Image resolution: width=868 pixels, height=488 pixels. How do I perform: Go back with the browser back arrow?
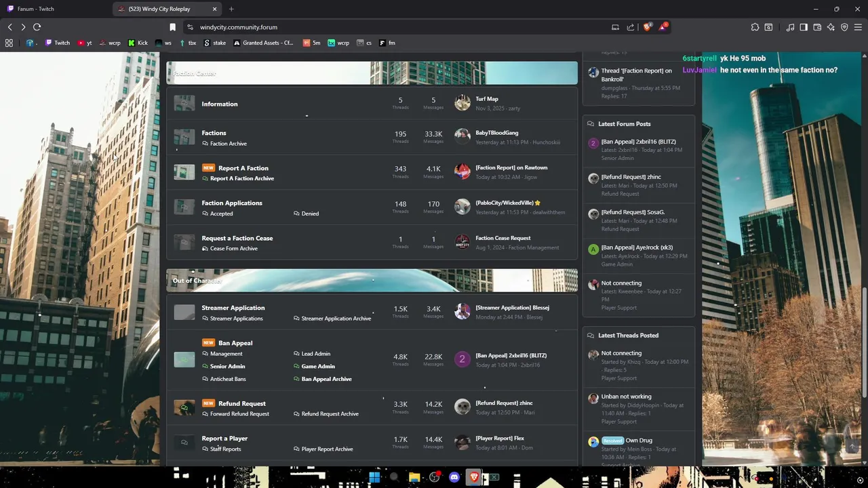click(9, 27)
